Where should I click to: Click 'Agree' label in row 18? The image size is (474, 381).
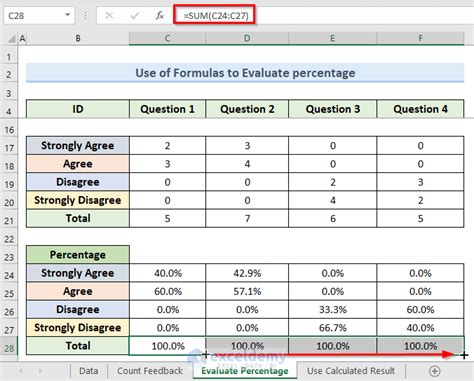78,164
